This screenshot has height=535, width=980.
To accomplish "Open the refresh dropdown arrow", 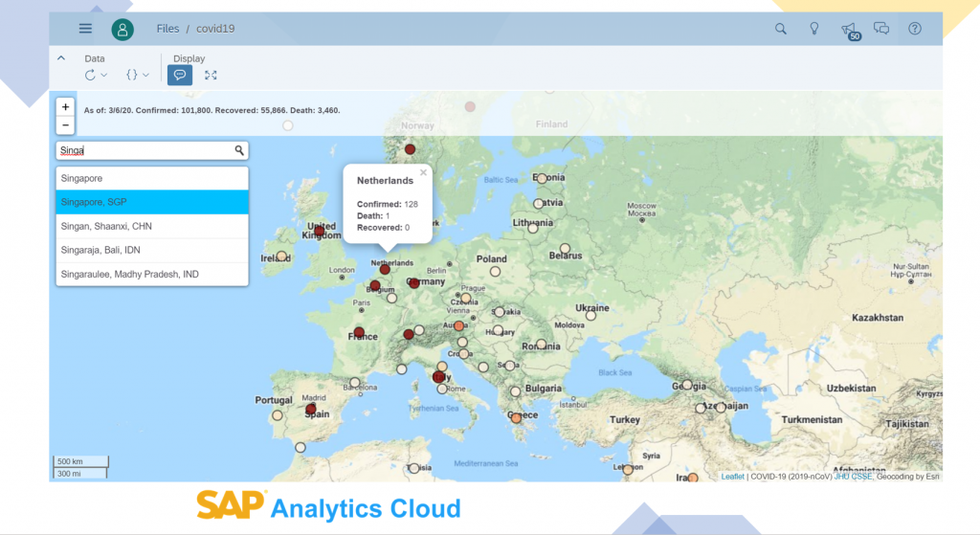I will click(x=104, y=75).
